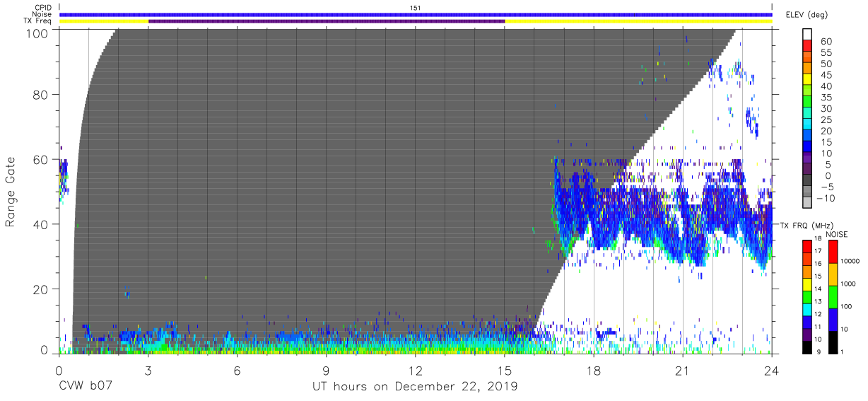This screenshot has width=868, height=401.
Task: Click the 'Noise' row label at top left
Action: point(43,14)
